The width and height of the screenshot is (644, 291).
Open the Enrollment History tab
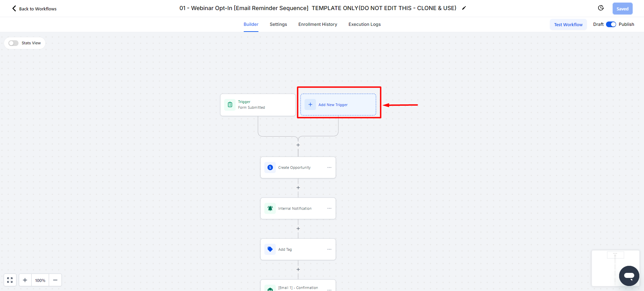coord(318,25)
